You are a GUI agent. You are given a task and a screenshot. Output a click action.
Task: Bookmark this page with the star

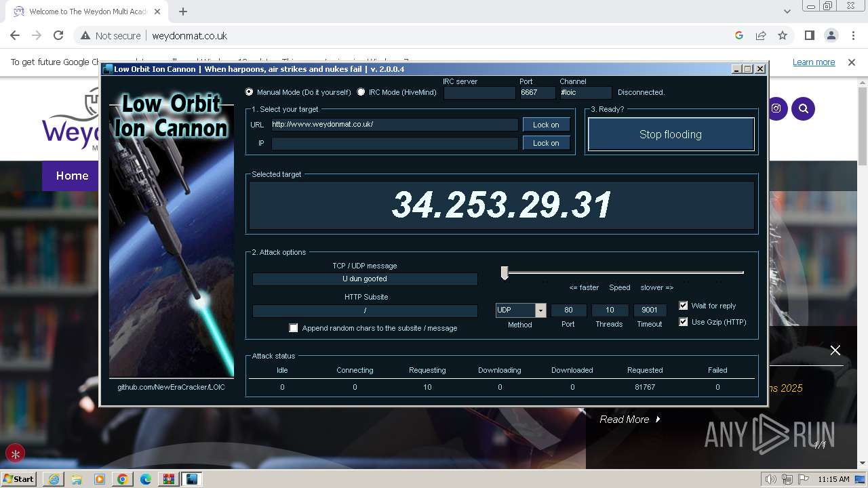(783, 35)
